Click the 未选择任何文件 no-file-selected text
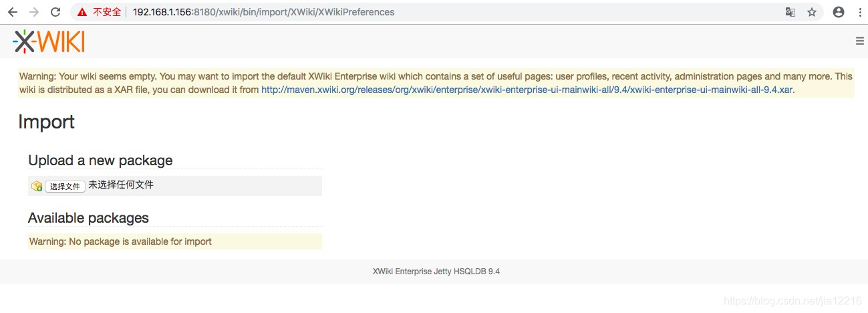The height and width of the screenshot is (313, 868). point(121,185)
